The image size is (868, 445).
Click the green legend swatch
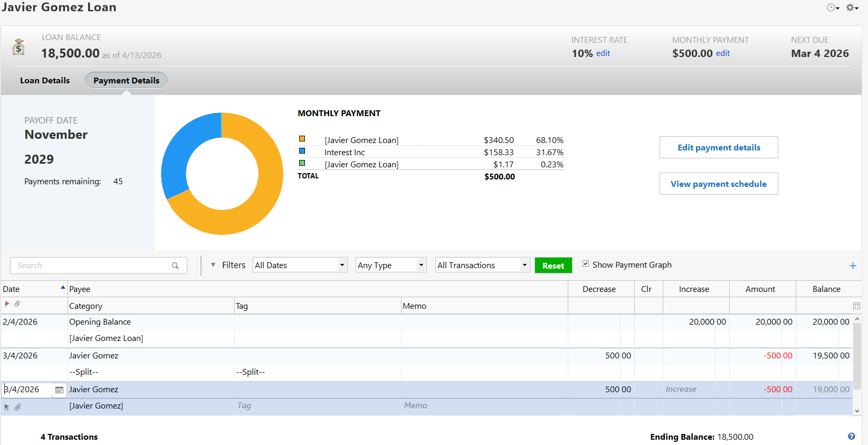point(302,163)
